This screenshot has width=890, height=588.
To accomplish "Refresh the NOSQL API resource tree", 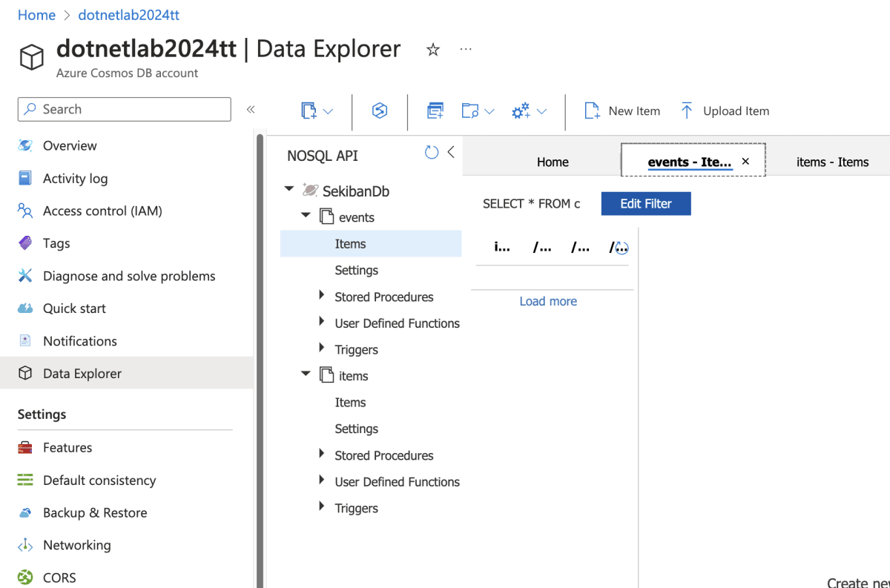I will pyautogui.click(x=432, y=153).
